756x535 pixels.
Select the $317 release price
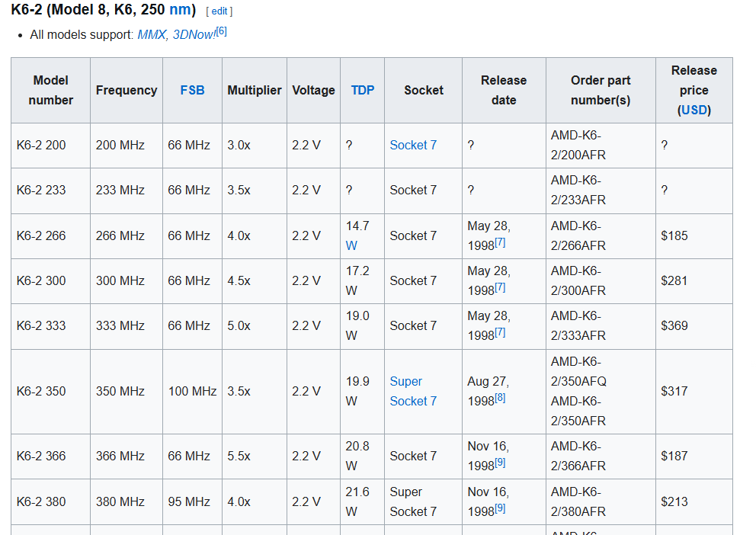[x=674, y=391]
